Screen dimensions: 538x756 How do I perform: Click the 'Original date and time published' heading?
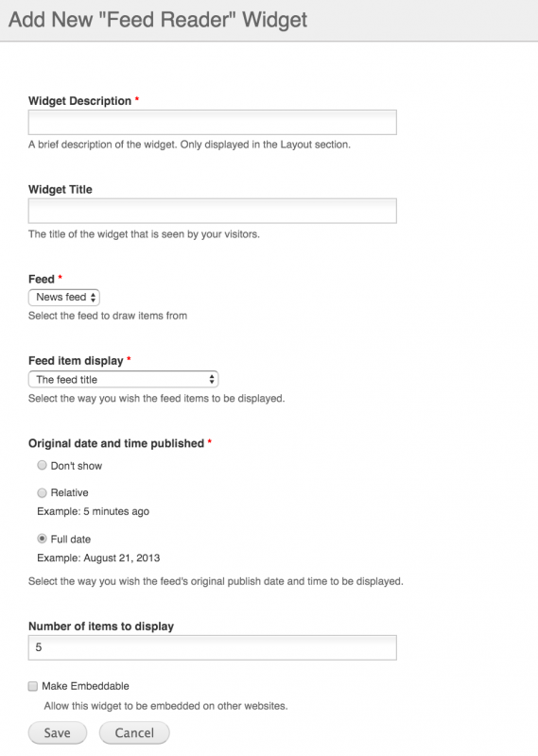[115, 443]
